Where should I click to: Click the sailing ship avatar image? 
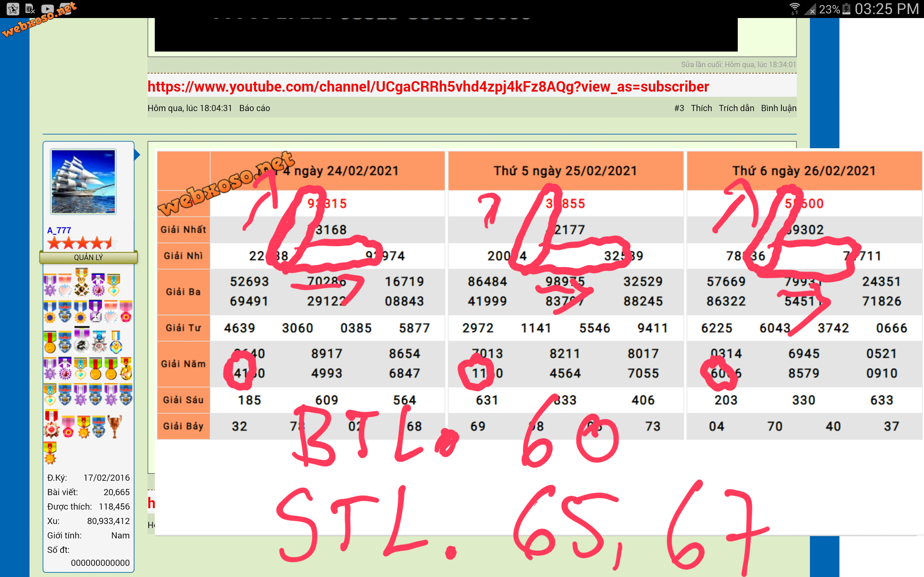tap(83, 181)
